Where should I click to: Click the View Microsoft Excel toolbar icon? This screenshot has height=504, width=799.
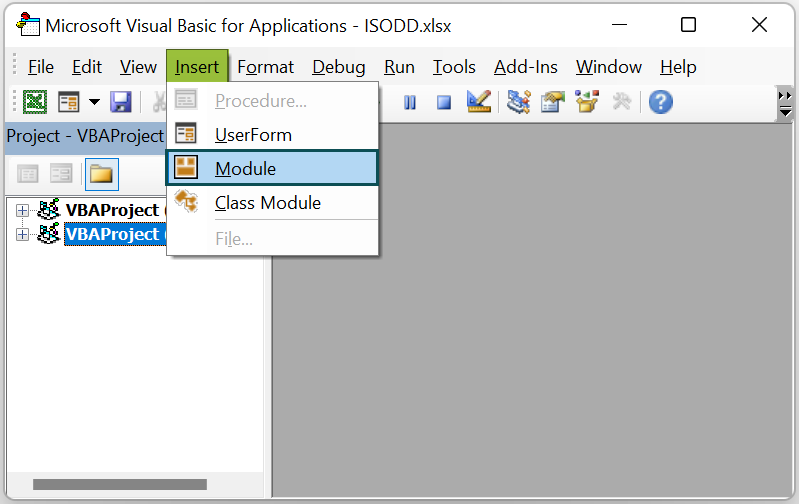(x=35, y=102)
